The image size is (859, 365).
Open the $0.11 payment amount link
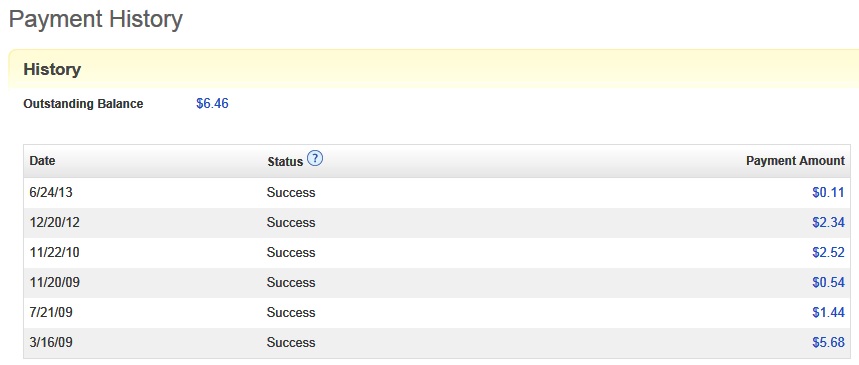pos(828,193)
